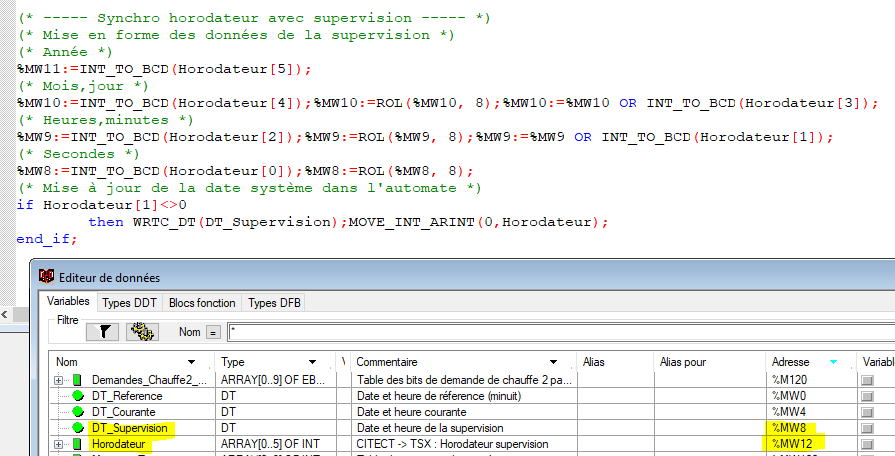Click the Nom filter text field
Screen dimensions: 895x456
pos(550,331)
